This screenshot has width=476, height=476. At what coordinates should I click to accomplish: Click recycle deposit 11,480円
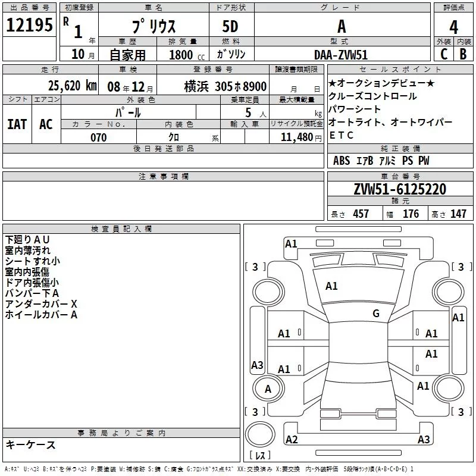click(301, 137)
